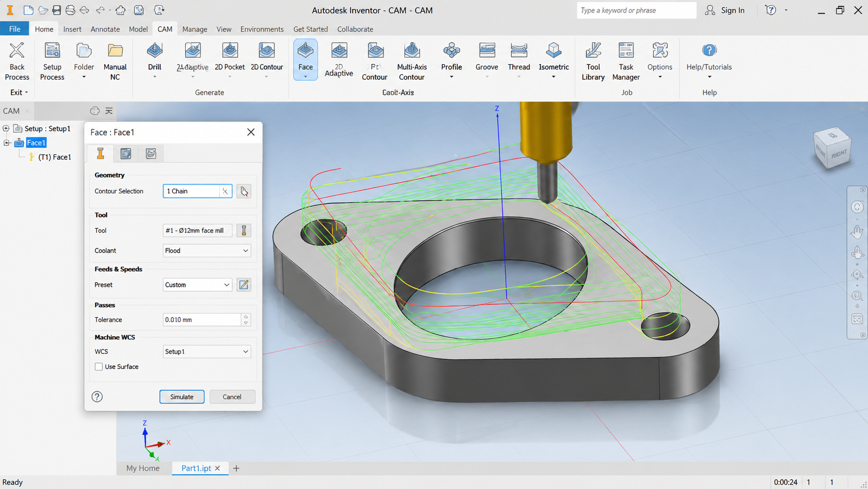The image size is (868, 489).
Task: Click the save icon in quick access toolbar
Action: click(x=57, y=10)
